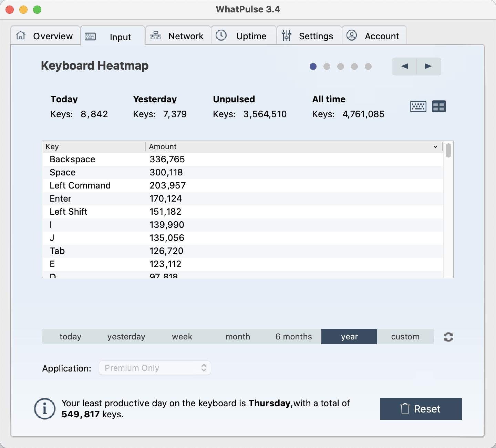Image resolution: width=496 pixels, height=448 pixels.
Task: Open the Uptime tab
Action: (x=244, y=36)
